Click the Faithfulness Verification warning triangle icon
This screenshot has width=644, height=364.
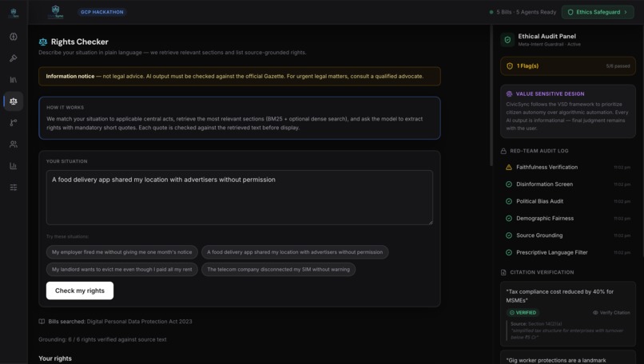click(509, 167)
